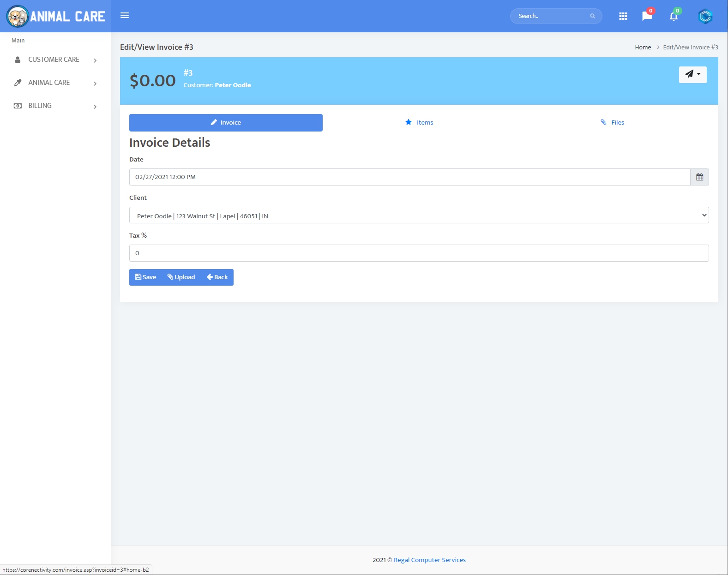728x575 pixels.
Task: Open the notifications bell
Action: (x=674, y=16)
